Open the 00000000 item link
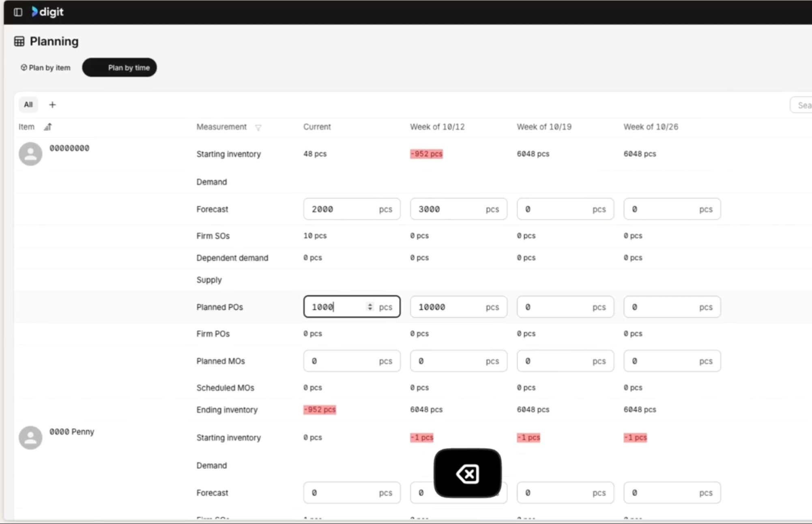 point(69,148)
